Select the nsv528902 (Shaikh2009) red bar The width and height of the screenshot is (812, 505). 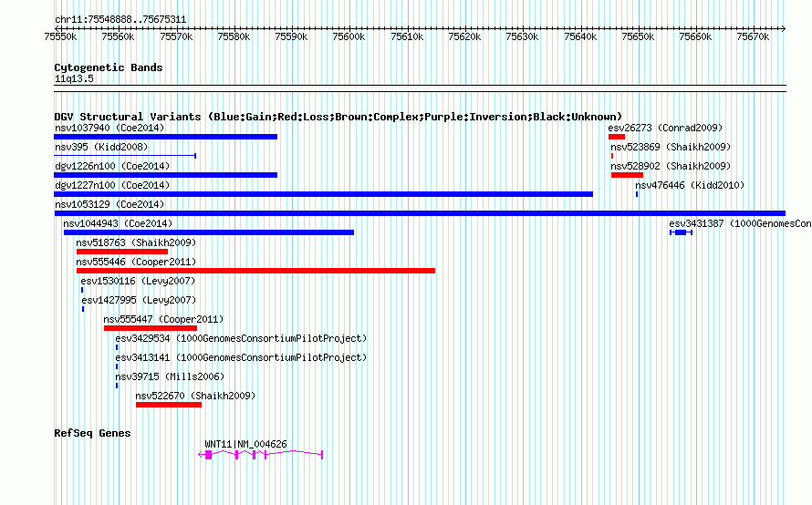click(x=627, y=175)
